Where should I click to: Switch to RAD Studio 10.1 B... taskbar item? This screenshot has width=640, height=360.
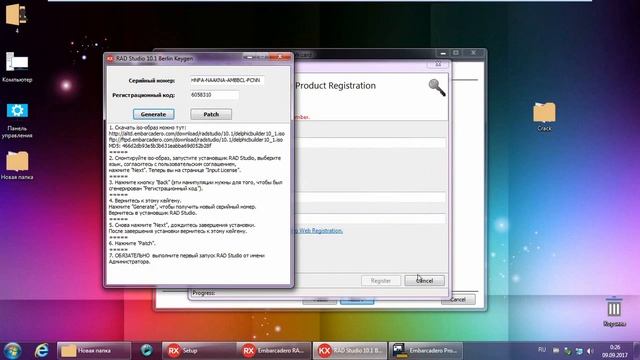coord(350,351)
